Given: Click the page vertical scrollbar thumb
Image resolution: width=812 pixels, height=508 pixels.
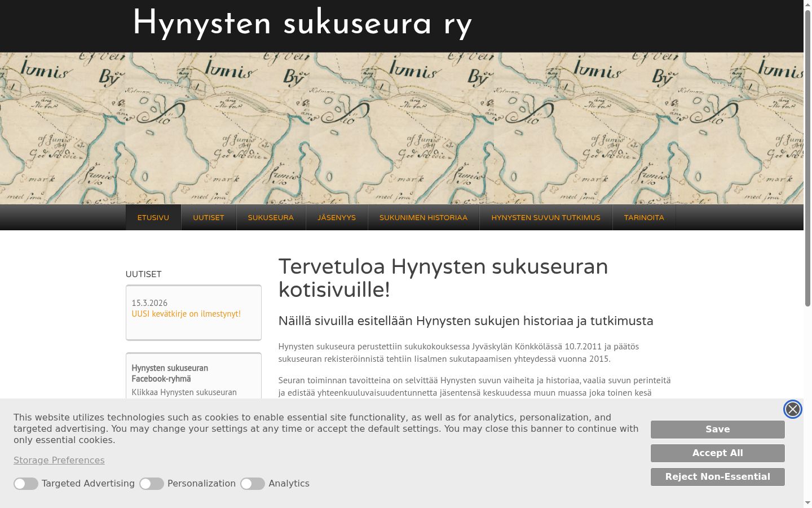Looking at the screenshot, I should [x=807, y=158].
